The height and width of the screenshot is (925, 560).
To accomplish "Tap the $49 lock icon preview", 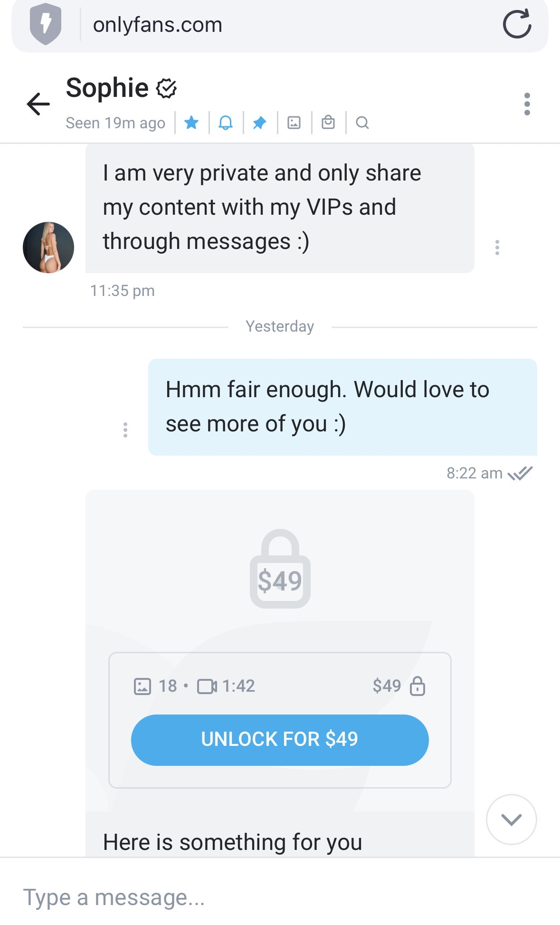I will pyautogui.click(x=280, y=569).
